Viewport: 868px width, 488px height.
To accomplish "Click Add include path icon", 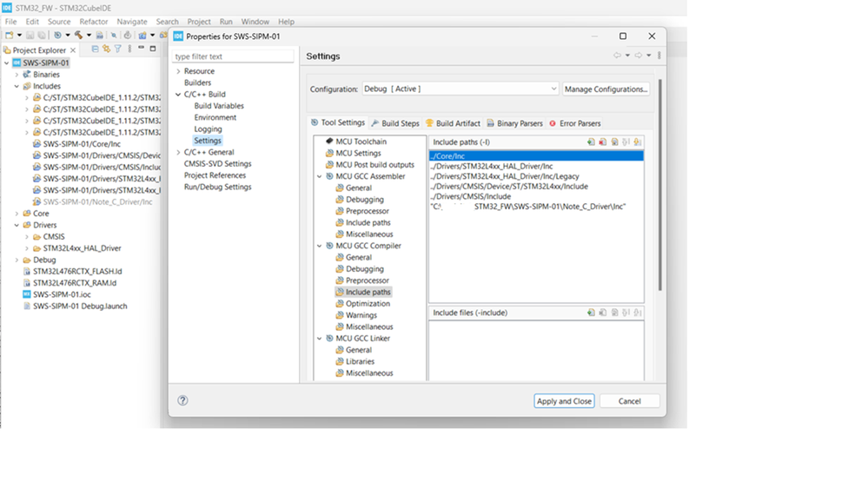I will point(591,142).
